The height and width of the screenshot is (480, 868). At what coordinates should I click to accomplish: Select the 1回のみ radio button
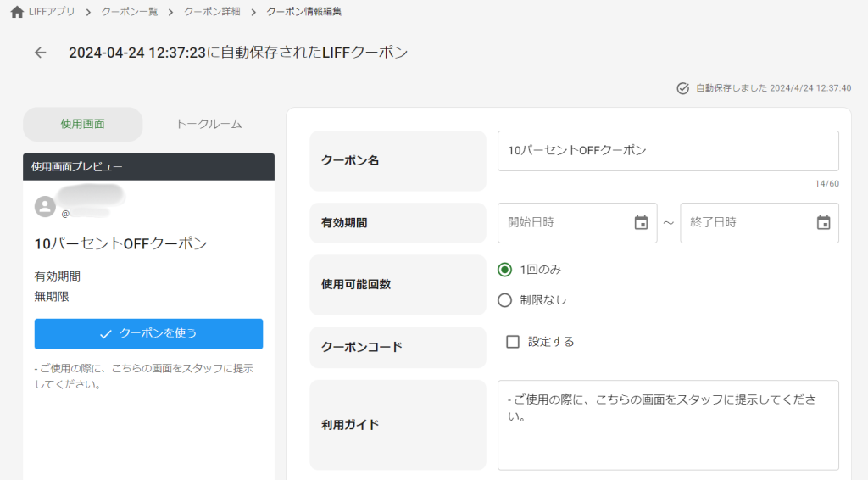pyautogui.click(x=504, y=270)
